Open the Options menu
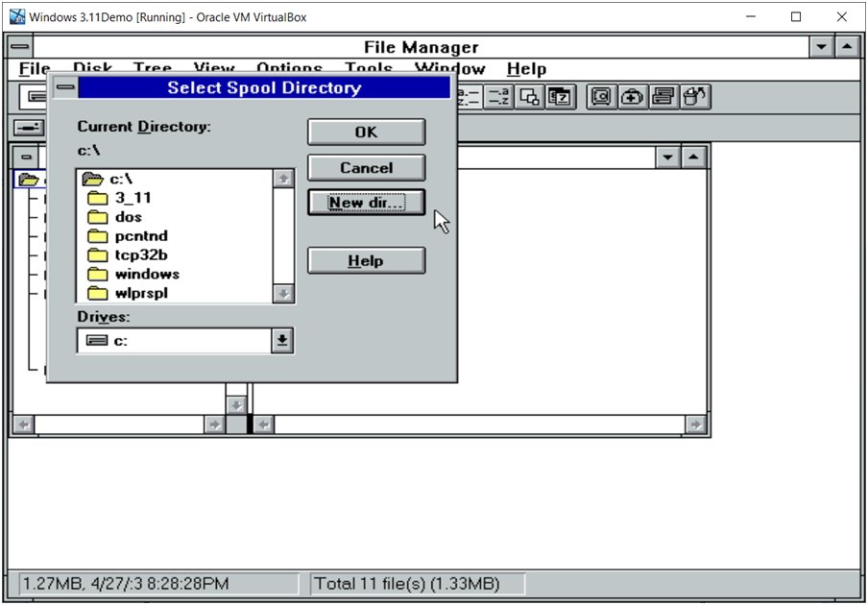 (x=289, y=68)
